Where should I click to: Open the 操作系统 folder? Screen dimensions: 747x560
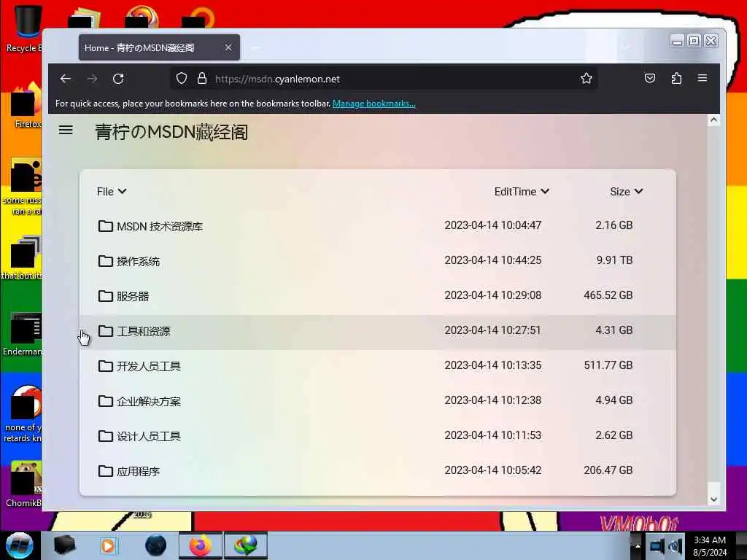click(x=377, y=261)
